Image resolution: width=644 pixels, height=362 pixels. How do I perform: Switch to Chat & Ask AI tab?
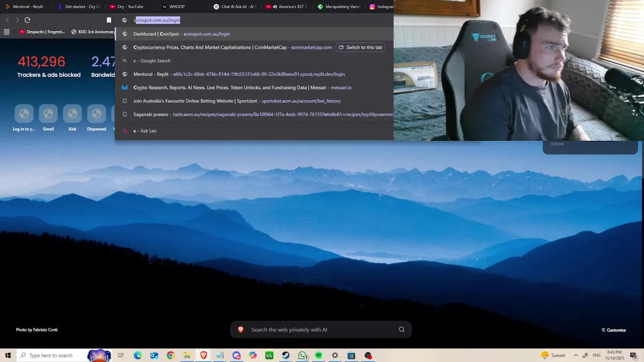pyautogui.click(x=235, y=7)
